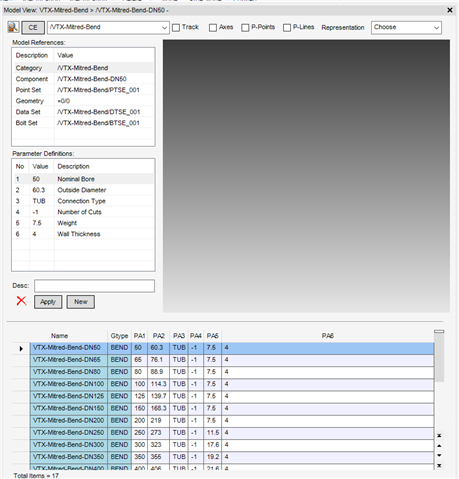Toggle the P-Lines checkbox
This screenshot has width=459, height=479.
(287, 28)
